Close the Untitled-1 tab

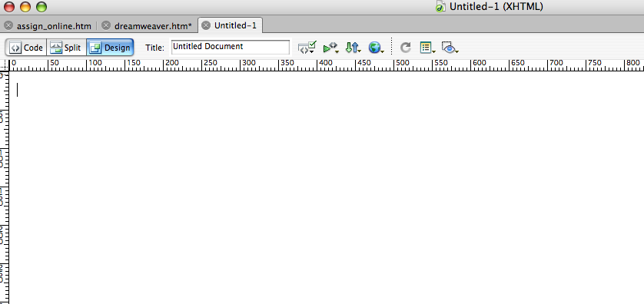[x=206, y=26]
